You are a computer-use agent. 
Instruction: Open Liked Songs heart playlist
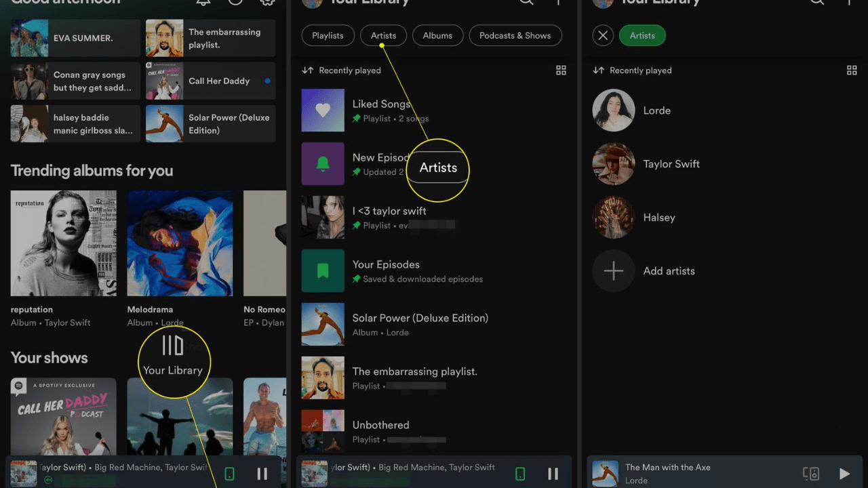[x=323, y=110]
